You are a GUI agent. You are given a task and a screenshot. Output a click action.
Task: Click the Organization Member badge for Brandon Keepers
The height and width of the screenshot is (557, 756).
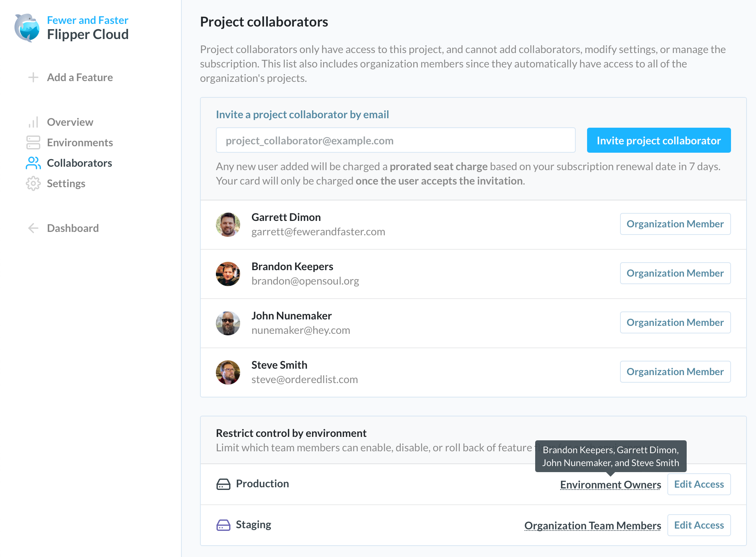(675, 273)
